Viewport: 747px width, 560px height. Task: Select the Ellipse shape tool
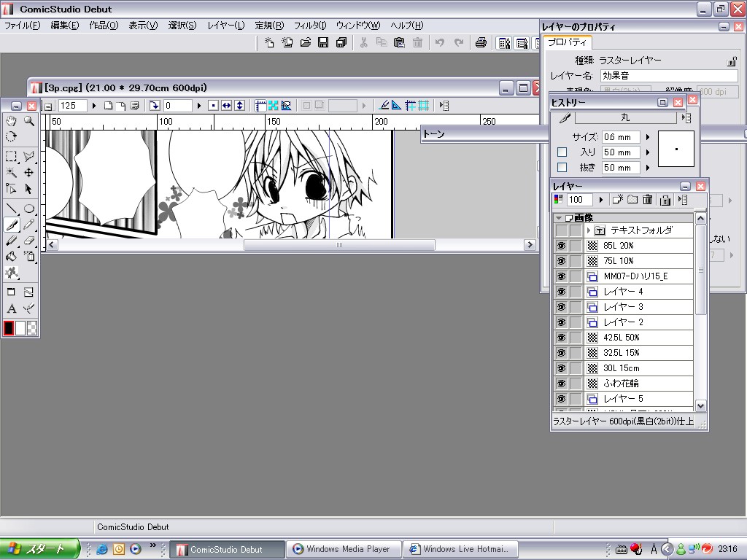[x=29, y=209]
